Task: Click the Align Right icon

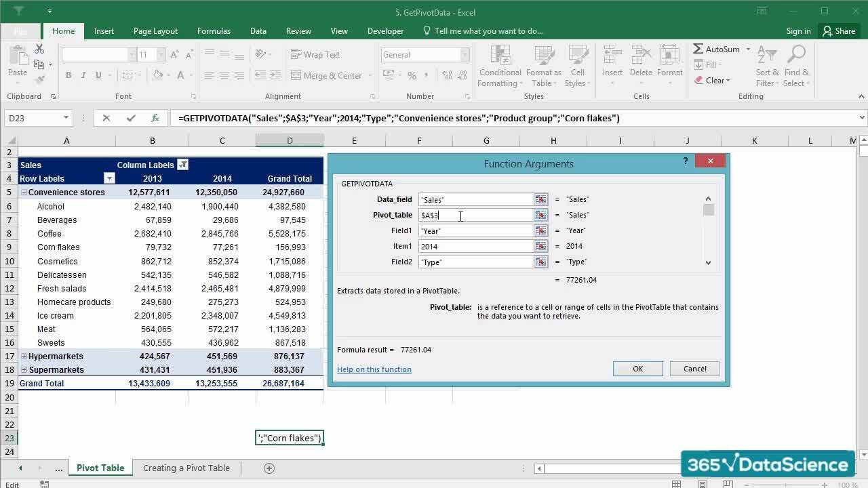Action: tap(239, 75)
